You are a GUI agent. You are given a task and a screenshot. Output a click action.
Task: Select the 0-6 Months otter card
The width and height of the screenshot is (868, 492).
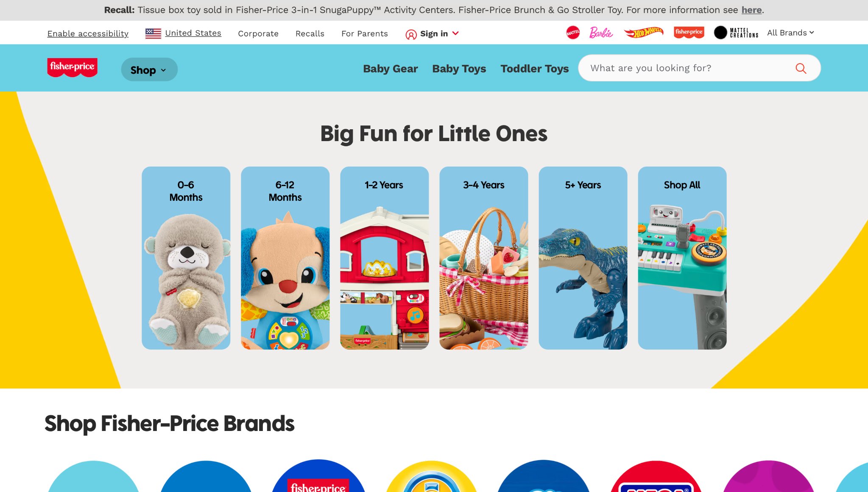click(x=186, y=258)
